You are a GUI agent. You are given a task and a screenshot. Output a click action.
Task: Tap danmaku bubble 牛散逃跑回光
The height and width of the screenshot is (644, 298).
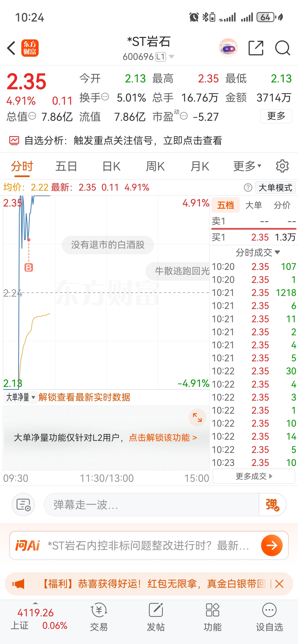[178, 271]
